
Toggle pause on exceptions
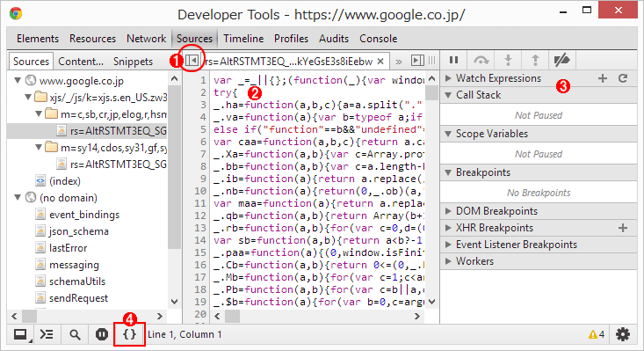101,334
